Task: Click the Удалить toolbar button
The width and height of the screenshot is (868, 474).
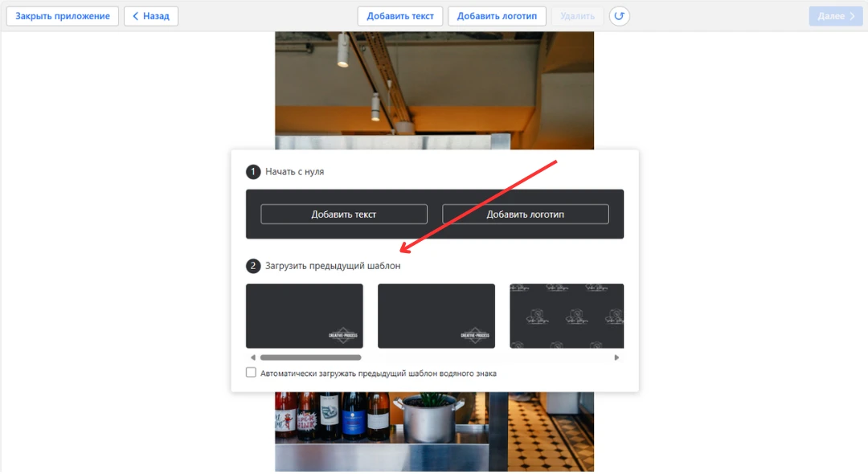Action: 577,16
